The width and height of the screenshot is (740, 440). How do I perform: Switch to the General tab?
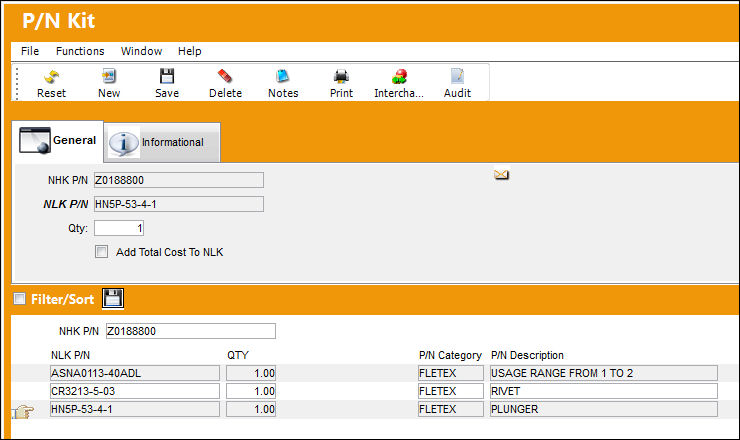pyautogui.click(x=57, y=141)
